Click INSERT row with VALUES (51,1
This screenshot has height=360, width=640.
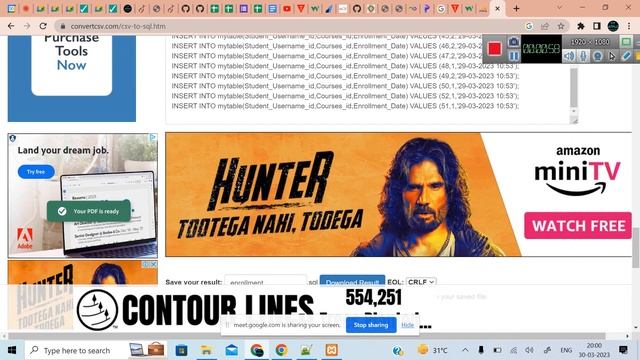tap(345, 106)
